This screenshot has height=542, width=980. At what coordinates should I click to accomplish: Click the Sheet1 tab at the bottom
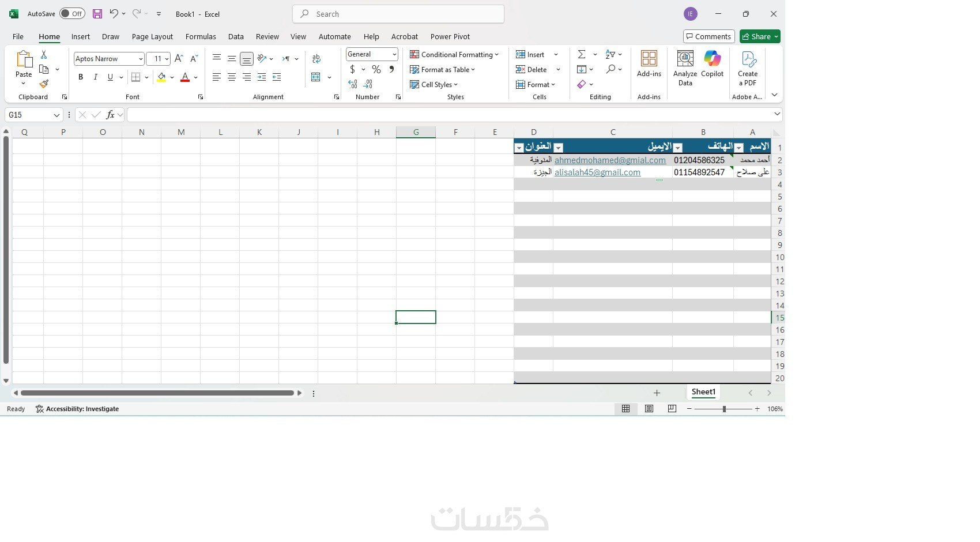coord(702,392)
